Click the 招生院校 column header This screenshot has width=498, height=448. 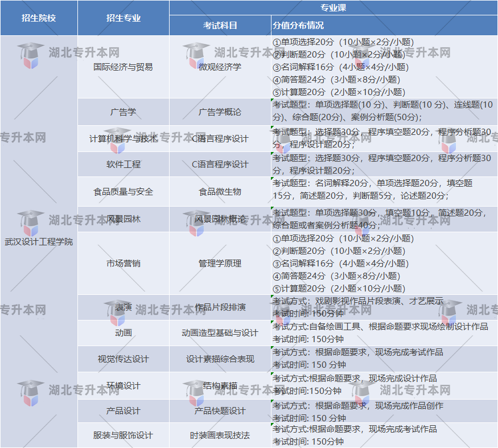[39, 18]
